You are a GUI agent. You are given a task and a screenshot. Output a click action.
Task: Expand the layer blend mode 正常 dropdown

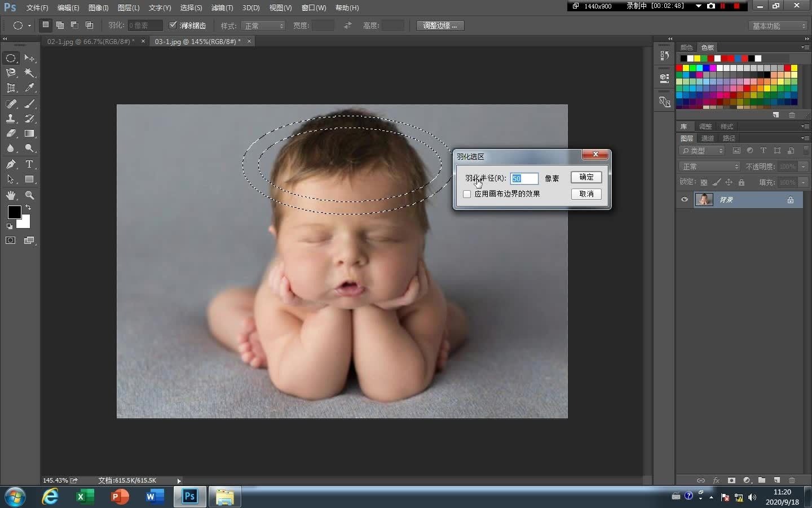[709, 167]
